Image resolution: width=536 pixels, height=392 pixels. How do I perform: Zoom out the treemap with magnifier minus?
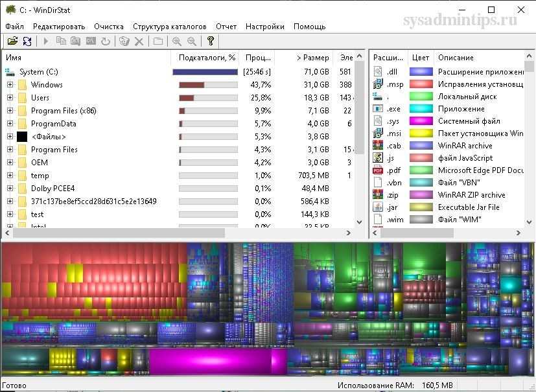(192, 41)
